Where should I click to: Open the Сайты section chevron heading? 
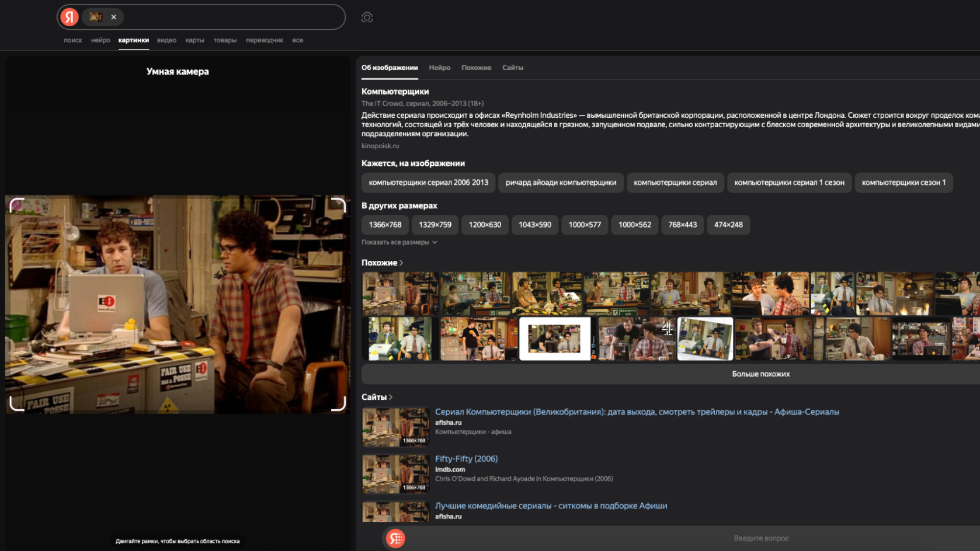pyautogui.click(x=377, y=397)
